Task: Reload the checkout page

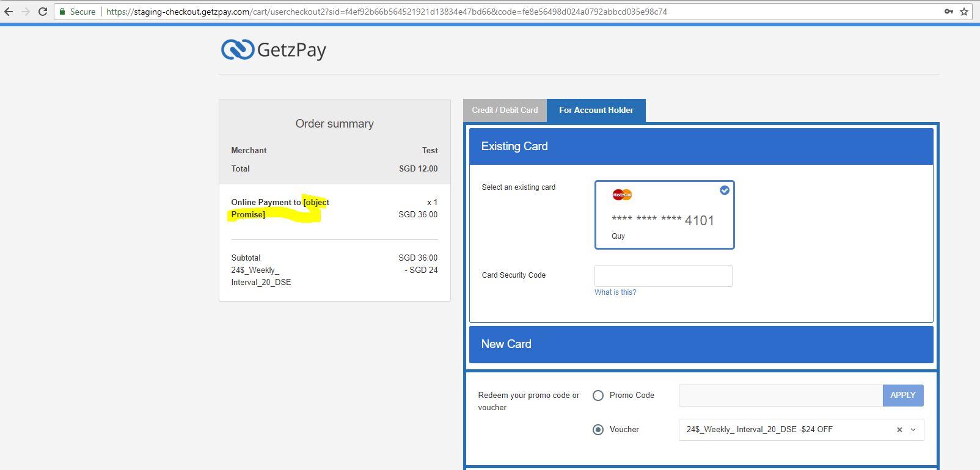Action: (x=43, y=12)
